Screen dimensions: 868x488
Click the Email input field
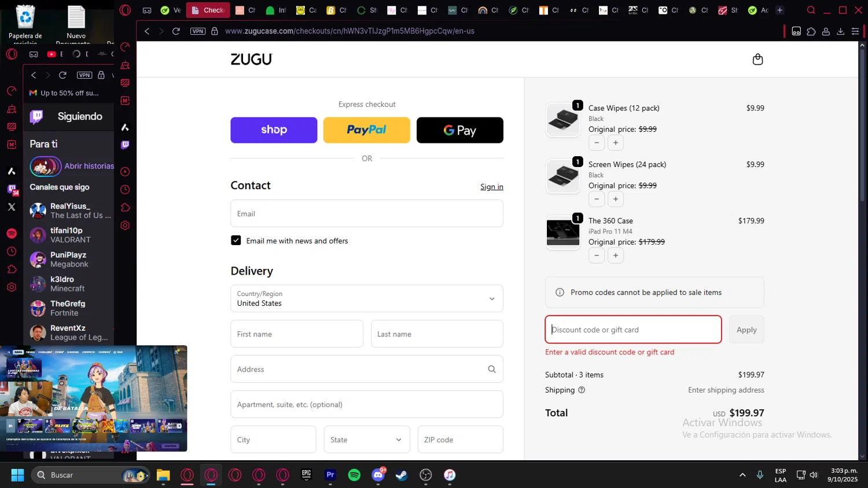(367, 213)
